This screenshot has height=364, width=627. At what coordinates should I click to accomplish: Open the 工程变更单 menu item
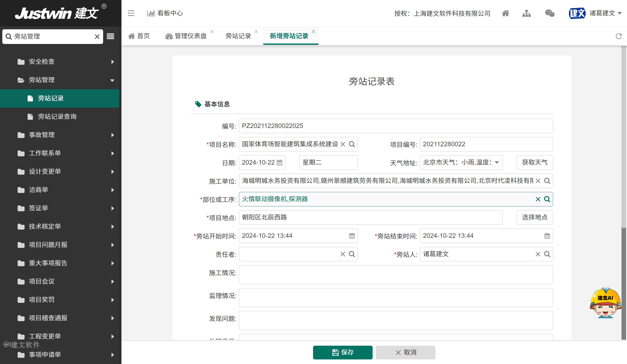60,336
